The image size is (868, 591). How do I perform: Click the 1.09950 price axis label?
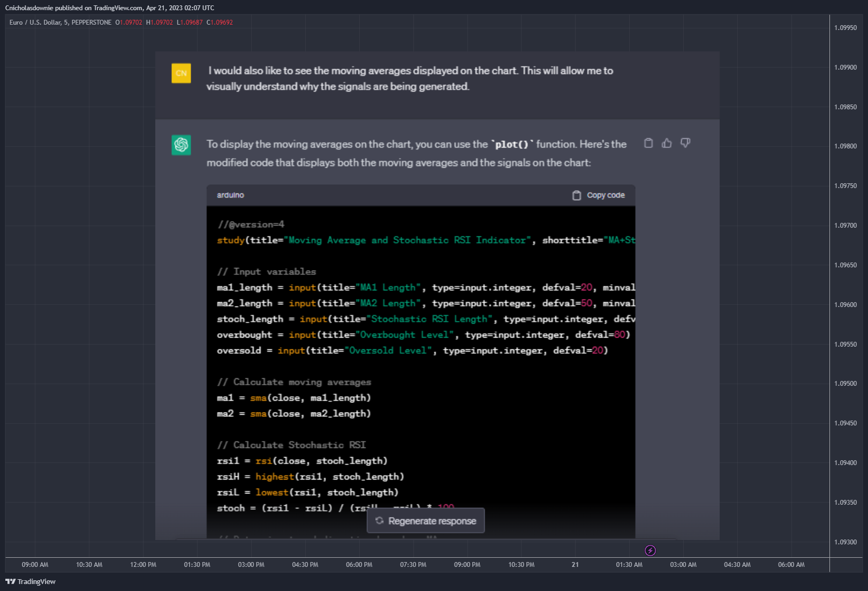point(846,28)
